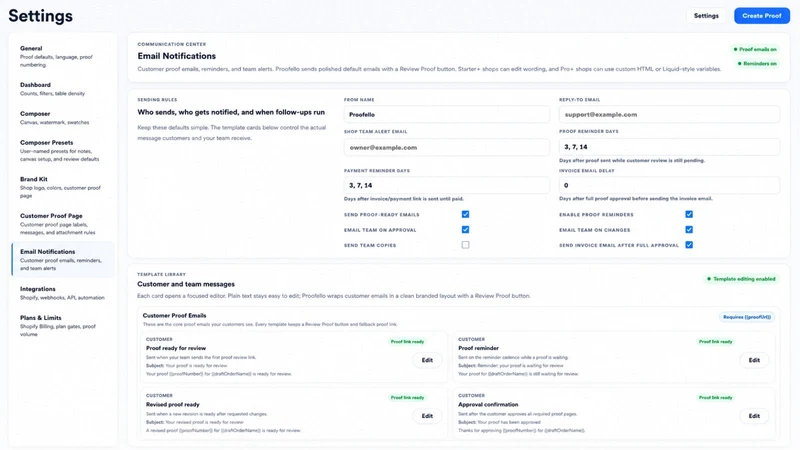
Task: Click the Shop Team Alert Email field
Action: pyautogui.click(x=446, y=147)
